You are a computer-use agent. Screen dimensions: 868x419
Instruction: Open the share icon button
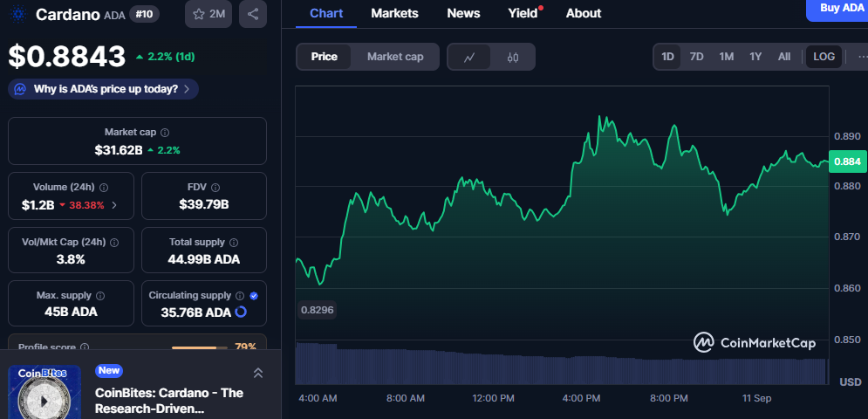click(253, 15)
